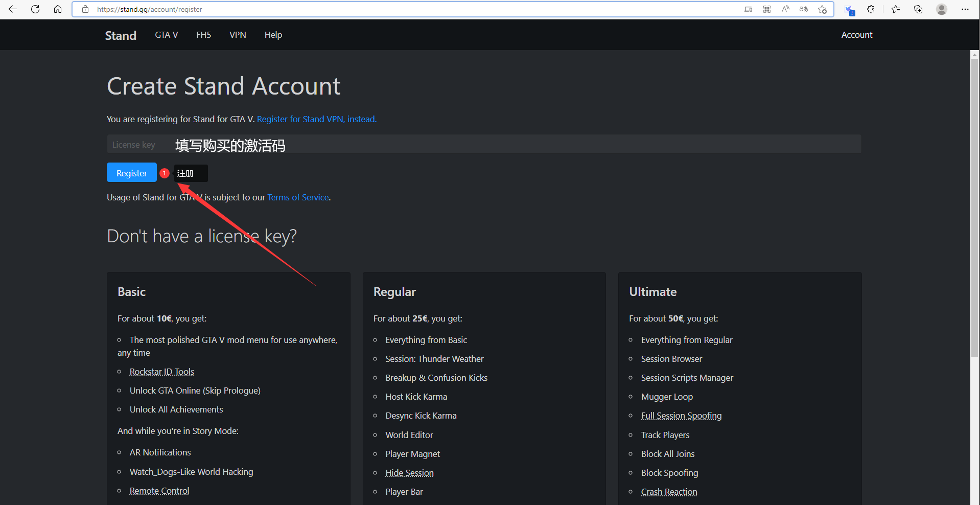Open the browser Settings and more menu
The width and height of the screenshot is (980, 505).
pyautogui.click(x=965, y=9)
